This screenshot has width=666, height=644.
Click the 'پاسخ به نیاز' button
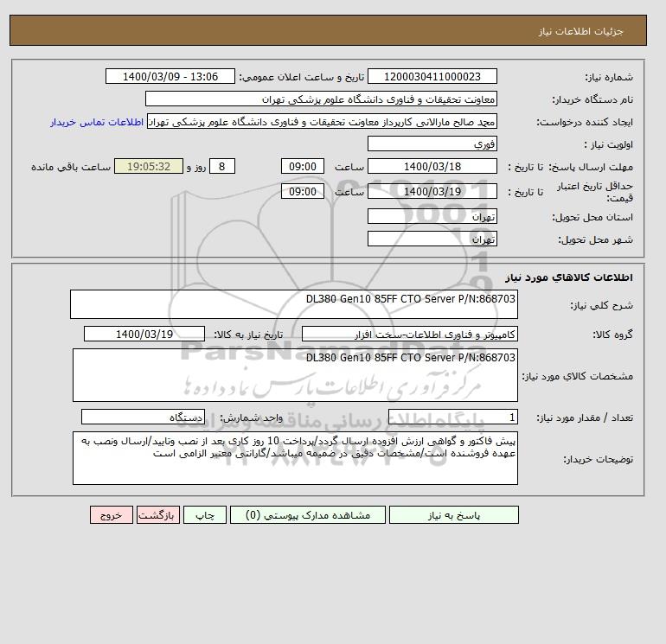tap(453, 515)
